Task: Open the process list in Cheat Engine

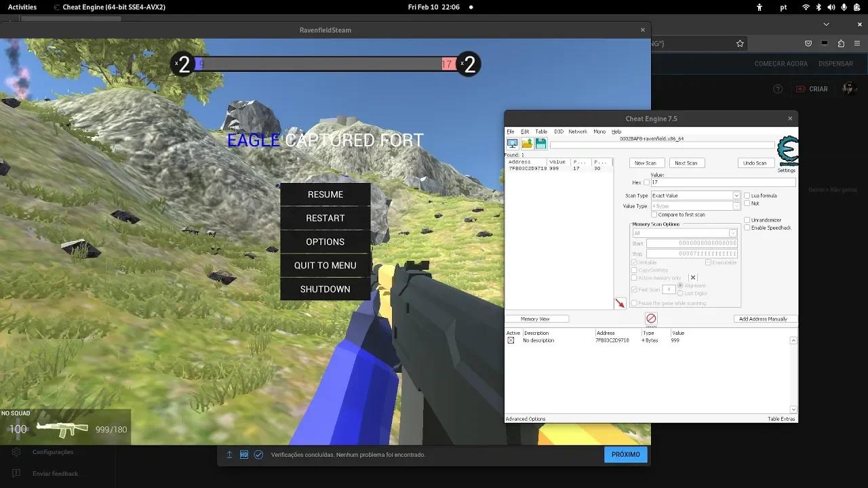Action: tap(513, 143)
